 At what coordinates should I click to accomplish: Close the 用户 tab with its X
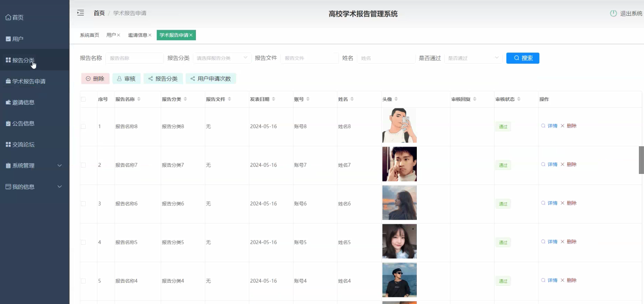click(119, 35)
